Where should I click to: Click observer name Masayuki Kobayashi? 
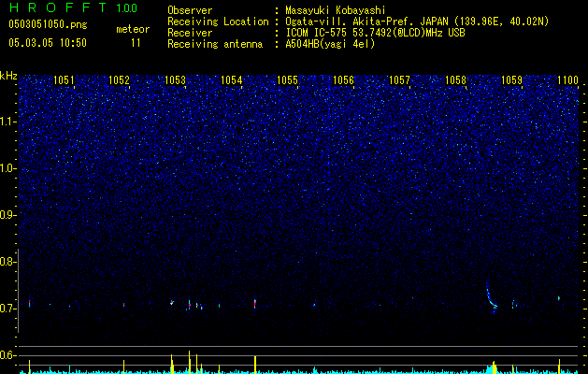pos(335,10)
